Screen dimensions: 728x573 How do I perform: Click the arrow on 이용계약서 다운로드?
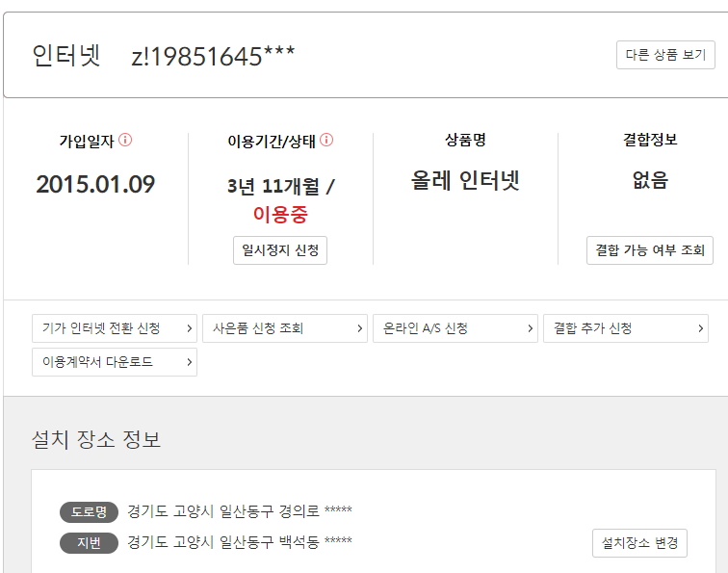click(190, 362)
